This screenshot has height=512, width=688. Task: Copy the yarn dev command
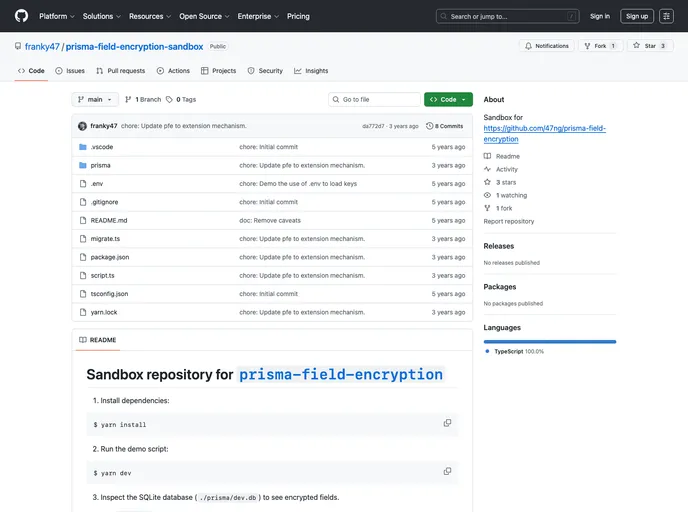447,471
